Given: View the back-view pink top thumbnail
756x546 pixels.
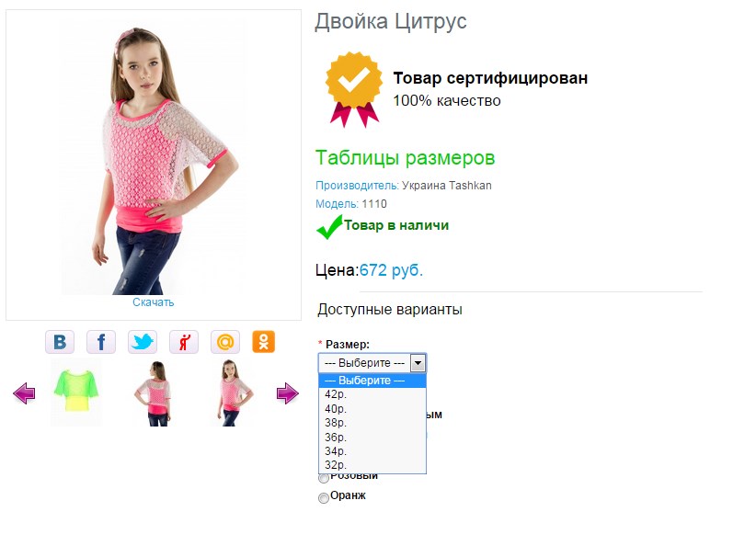Looking at the screenshot, I should (154, 393).
